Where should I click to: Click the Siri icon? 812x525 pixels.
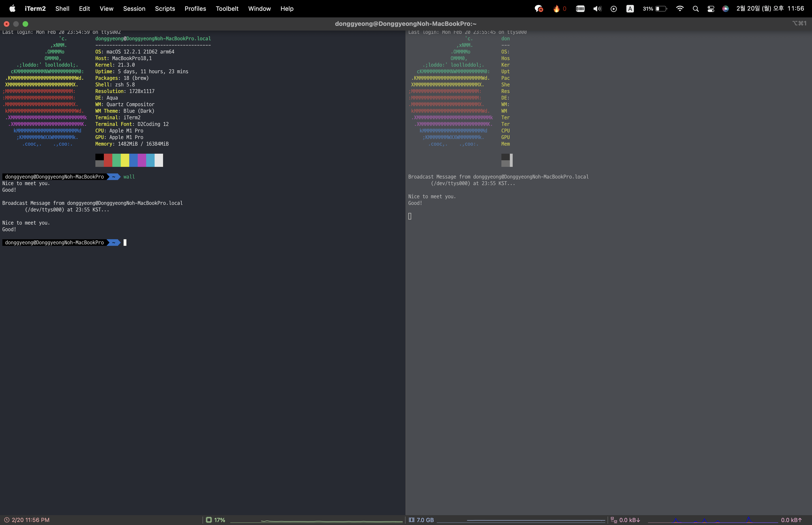pos(726,8)
